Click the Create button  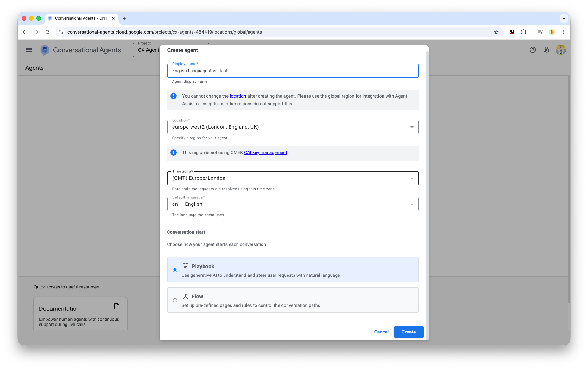(408, 332)
